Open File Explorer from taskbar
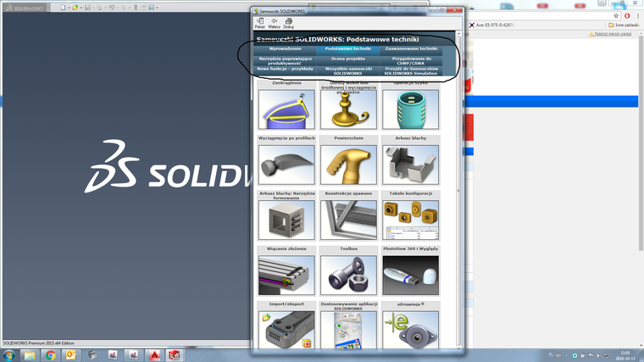This screenshot has width=644, height=362. [29, 355]
